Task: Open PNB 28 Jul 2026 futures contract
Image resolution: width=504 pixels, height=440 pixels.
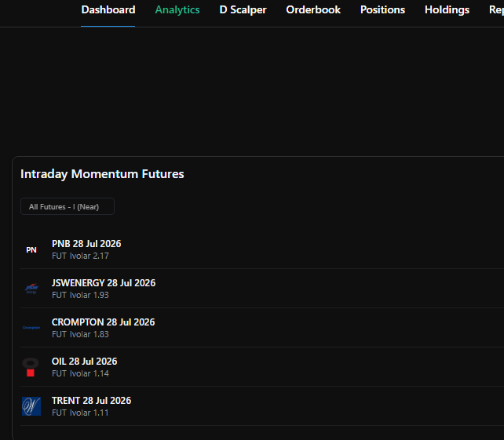Action: pos(262,249)
